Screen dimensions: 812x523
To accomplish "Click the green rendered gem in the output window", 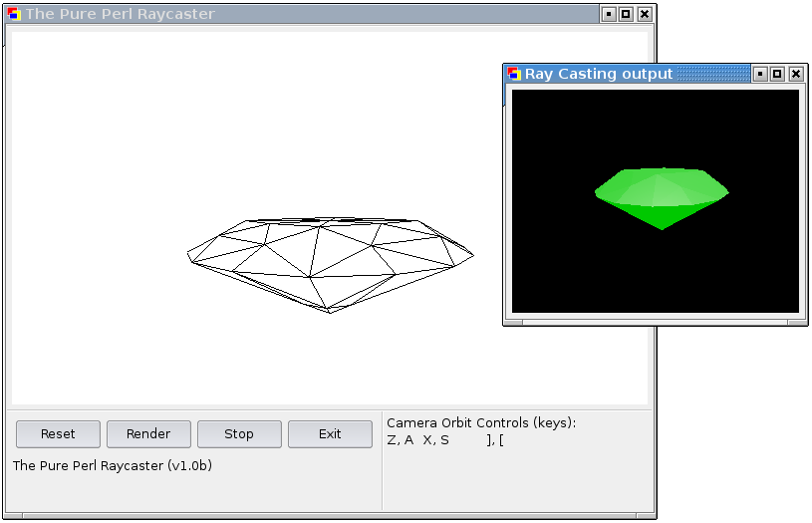I will [662, 198].
